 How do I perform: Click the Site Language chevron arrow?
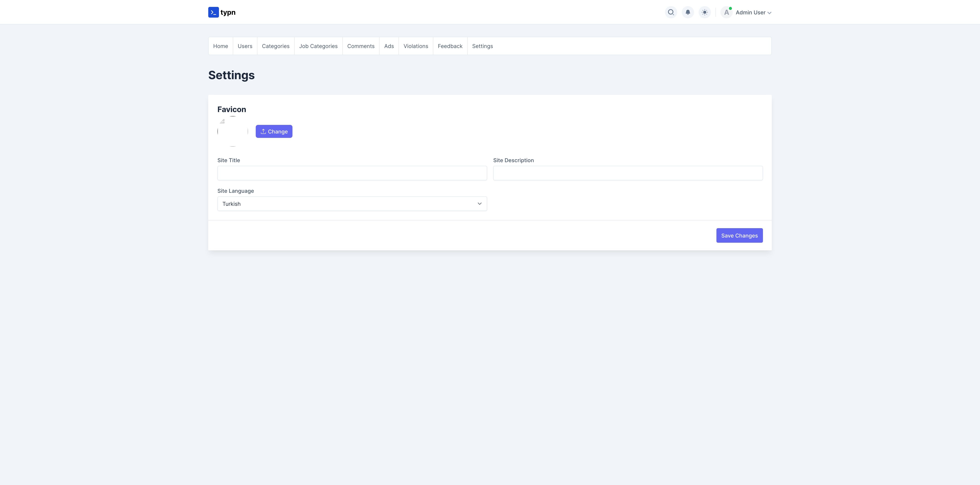point(479,204)
